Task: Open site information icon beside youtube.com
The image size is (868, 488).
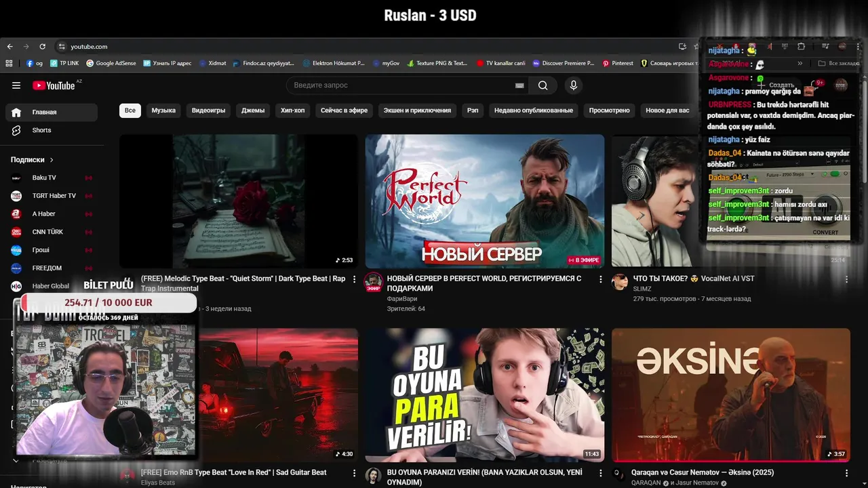Action: pyautogui.click(x=62, y=47)
